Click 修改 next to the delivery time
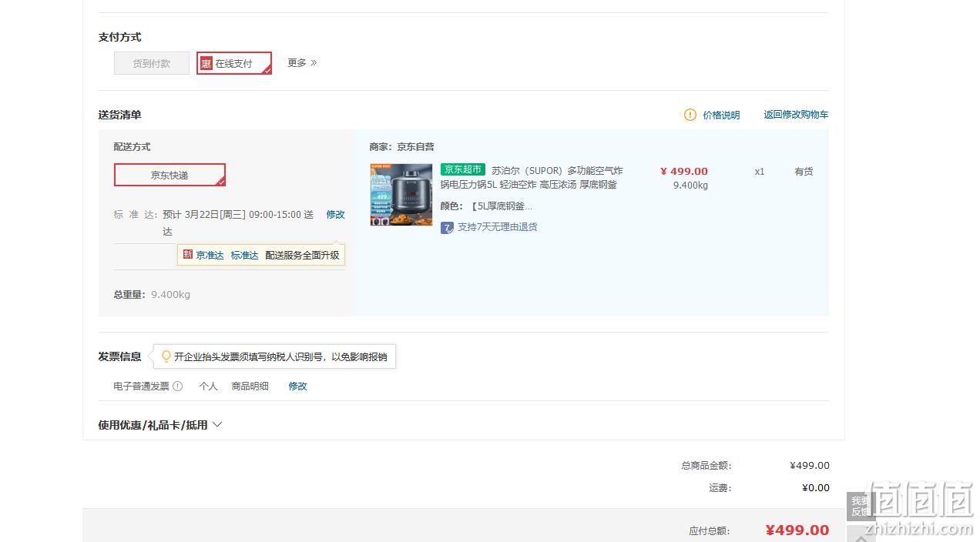 click(335, 215)
